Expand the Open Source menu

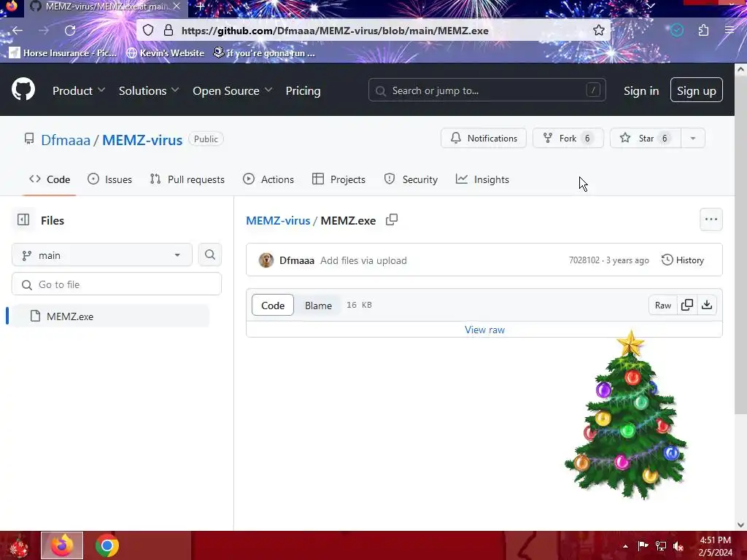pyautogui.click(x=233, y=90)
